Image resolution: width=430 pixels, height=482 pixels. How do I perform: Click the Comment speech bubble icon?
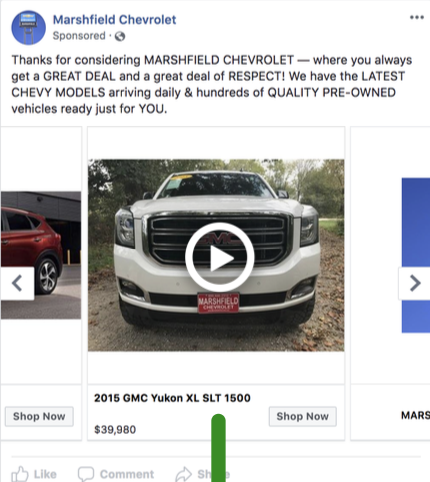click(x=86, y=474)
